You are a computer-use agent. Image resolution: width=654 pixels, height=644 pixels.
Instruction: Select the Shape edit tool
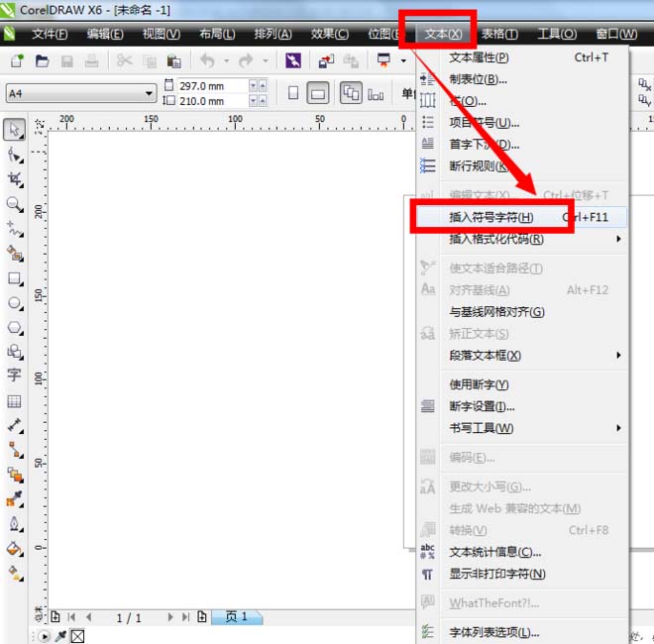coord(15,156)
